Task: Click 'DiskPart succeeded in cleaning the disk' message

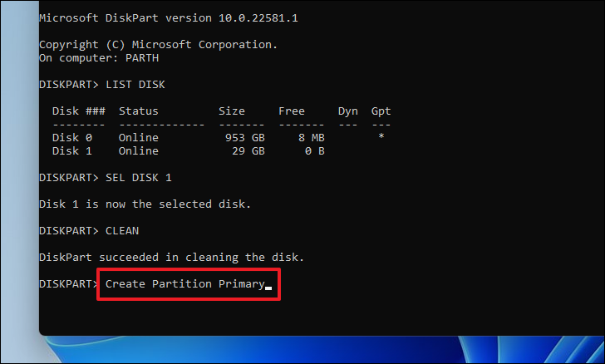Action: coord(172,258)
